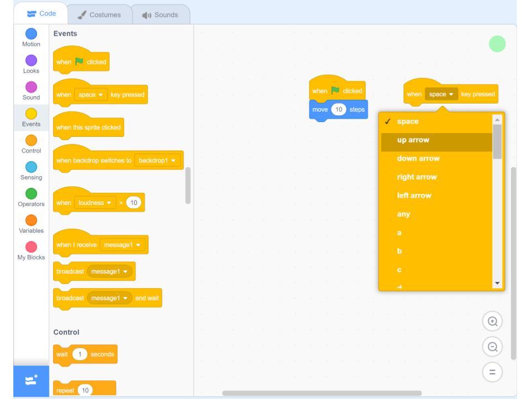The width and height of the screenshot is (532, 399).
Task: Click green flag in palette block
Action: pyautogui.click(x=79, y=62)
